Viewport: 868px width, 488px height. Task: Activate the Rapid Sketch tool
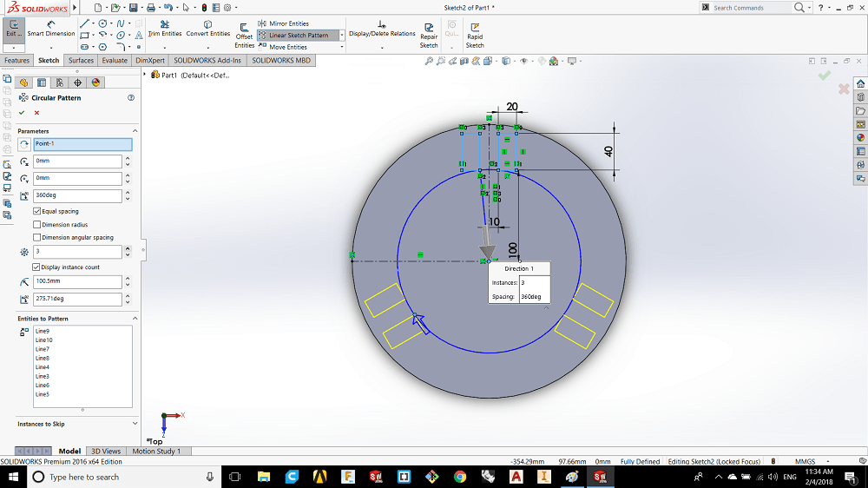click(x=475, y=36)
